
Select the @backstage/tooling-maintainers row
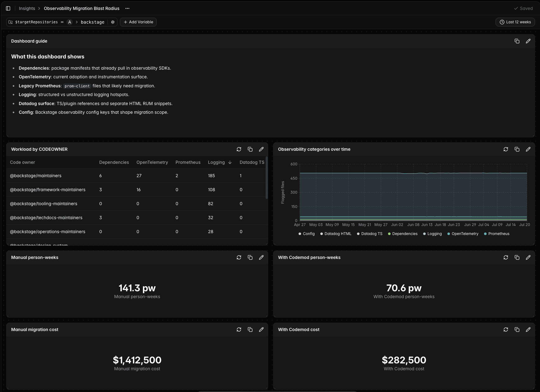(136, 204)
